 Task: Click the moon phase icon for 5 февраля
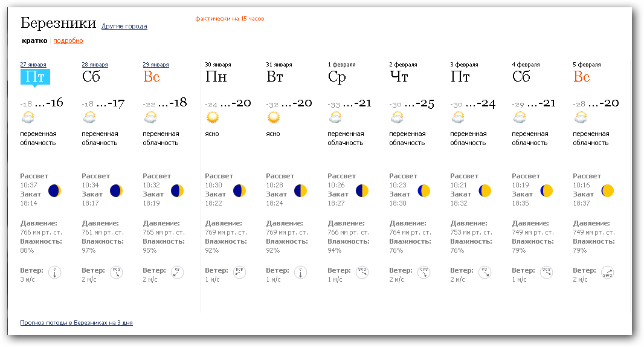(x=607, y=191)
